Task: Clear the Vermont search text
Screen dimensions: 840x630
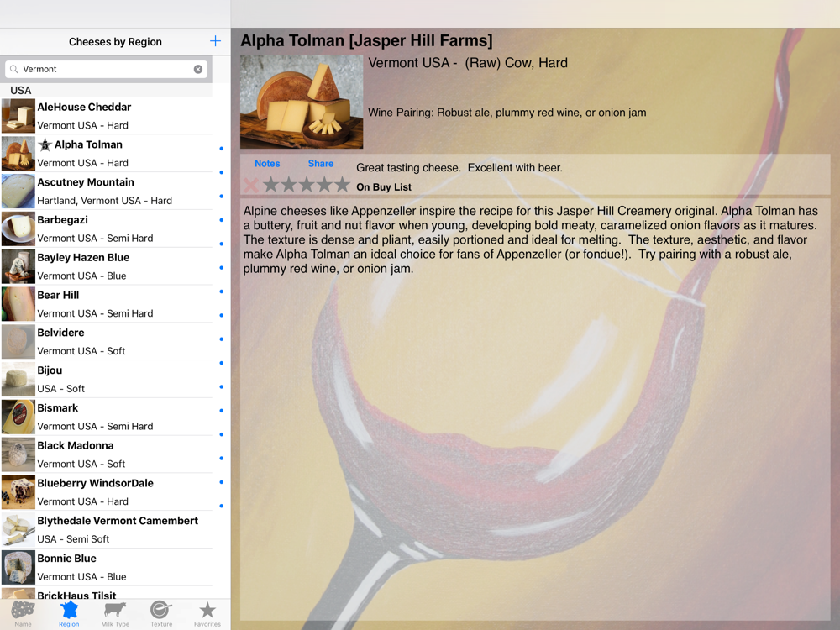Action: 198,69
